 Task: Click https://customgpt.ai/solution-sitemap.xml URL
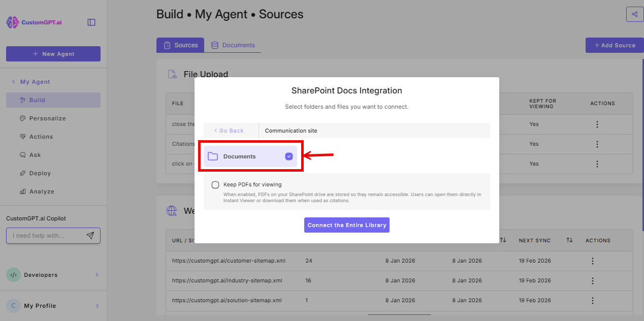click(227, 301)
